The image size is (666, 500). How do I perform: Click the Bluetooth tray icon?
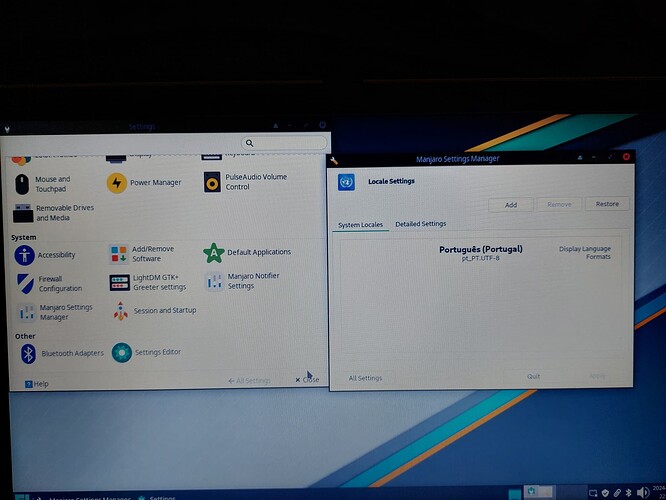629,493
